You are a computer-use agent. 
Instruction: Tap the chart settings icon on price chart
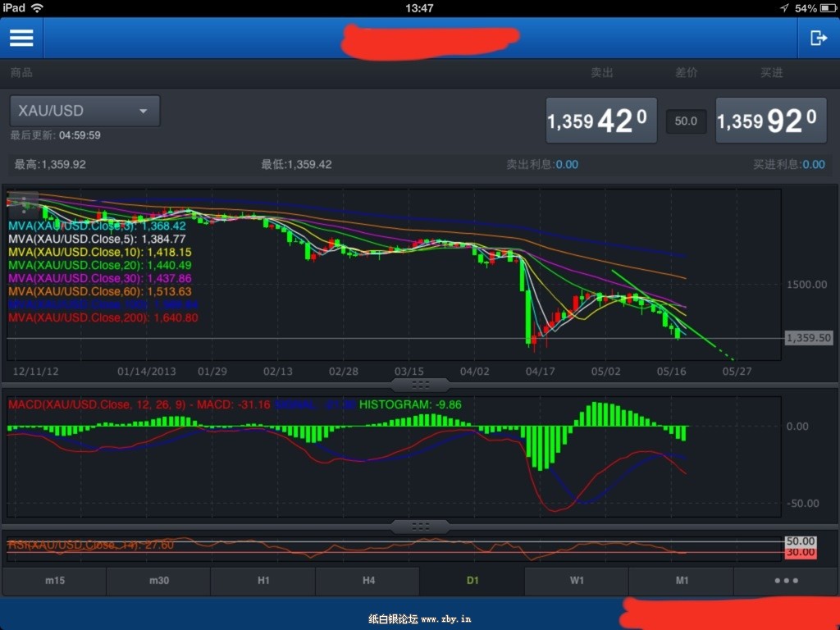pos(23,200)
